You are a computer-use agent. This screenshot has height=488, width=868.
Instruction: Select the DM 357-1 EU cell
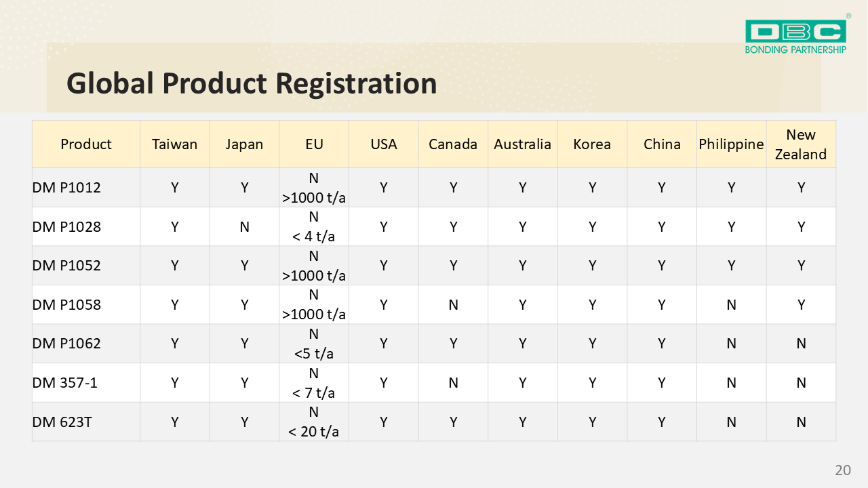(x=314, y=383)
